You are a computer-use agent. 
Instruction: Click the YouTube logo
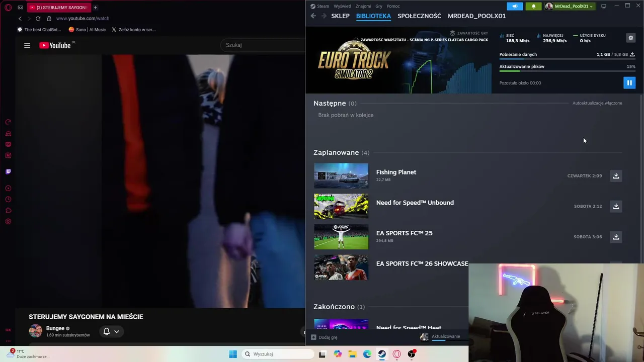[x=55, y=45]
